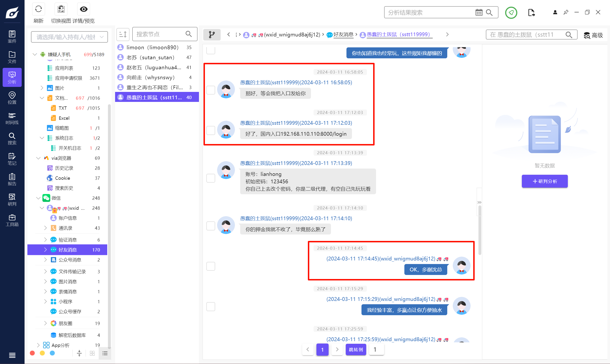
Task: Open the 报告 report sidebar item
Action: (x=12, y=179)
